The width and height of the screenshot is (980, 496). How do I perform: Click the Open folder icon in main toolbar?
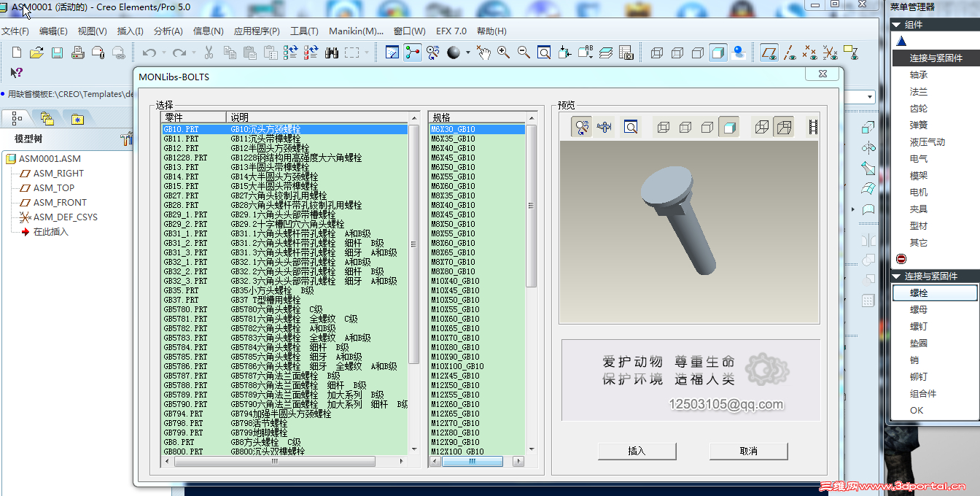coord(36,53)
